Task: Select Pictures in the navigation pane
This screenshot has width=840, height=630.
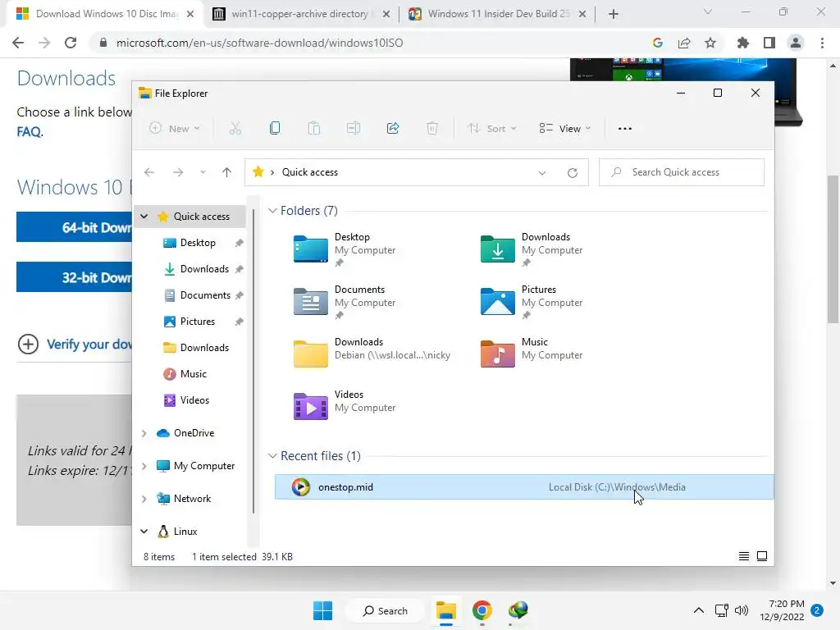Action: point(196,322)
